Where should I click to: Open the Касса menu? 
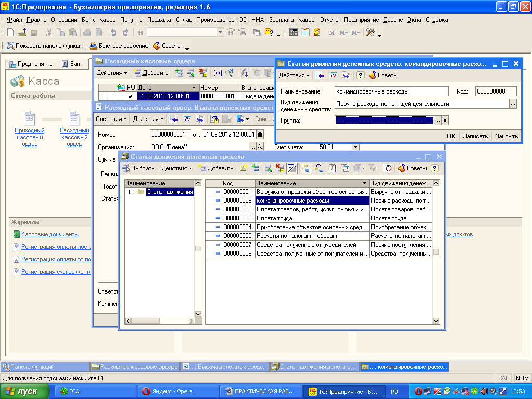pyautogui.click(x=107, y=20)
